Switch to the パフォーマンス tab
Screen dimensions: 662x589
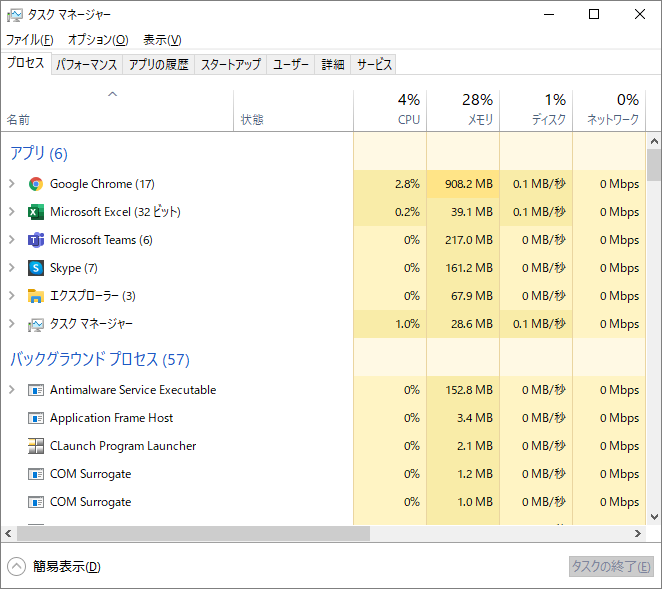(x=87, y=65)
